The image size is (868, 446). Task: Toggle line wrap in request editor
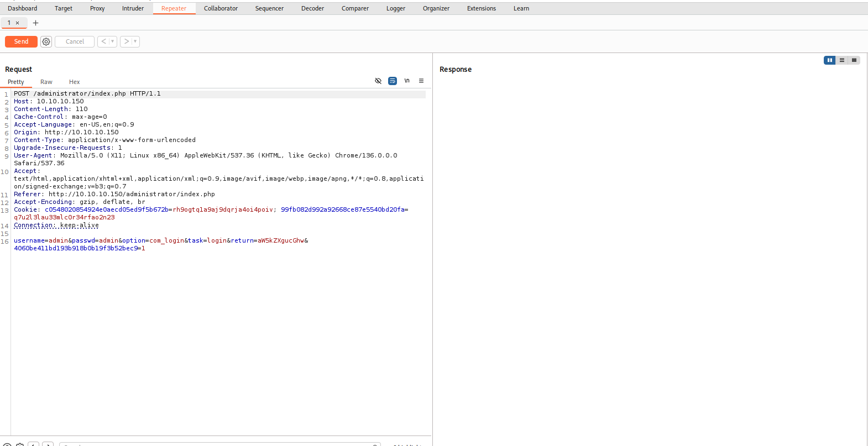point(393,81)
